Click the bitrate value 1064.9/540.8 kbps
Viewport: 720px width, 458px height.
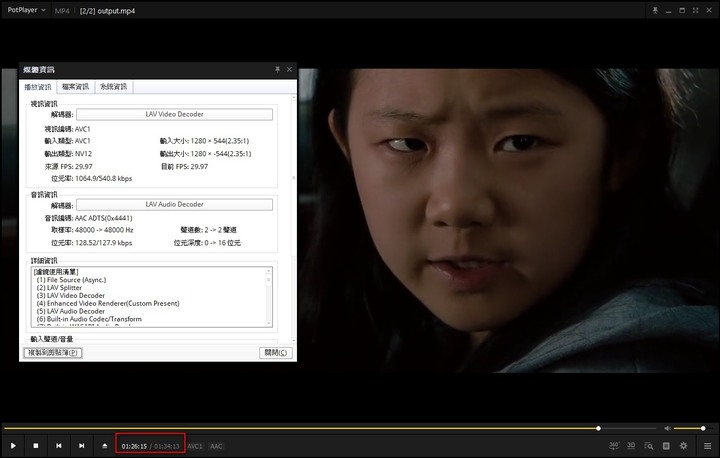click(x=103, y=179)
